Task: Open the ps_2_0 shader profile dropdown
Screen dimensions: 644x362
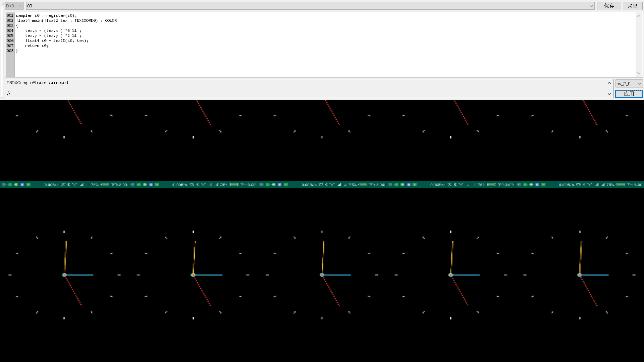Action: (629, 83)
